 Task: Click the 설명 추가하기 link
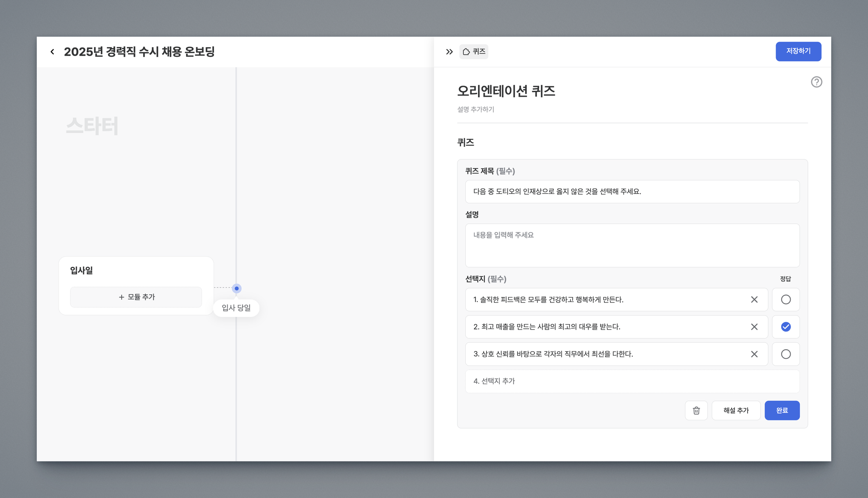click(x=476, y=109)
